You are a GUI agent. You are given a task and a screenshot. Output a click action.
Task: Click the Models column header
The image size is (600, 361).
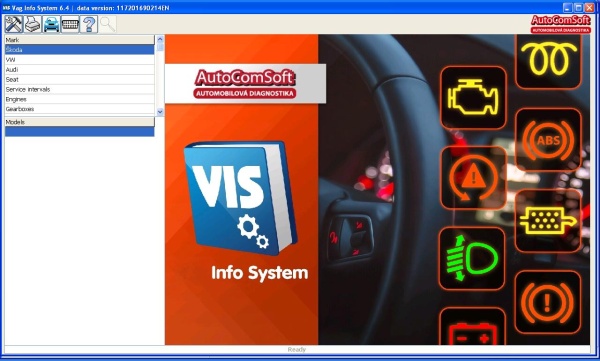click(79, 122)
